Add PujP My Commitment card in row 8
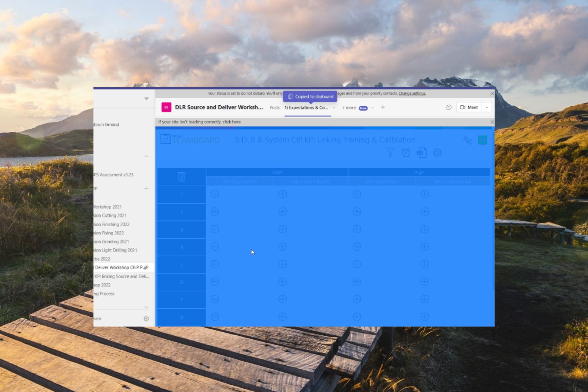 click(424, 317)
